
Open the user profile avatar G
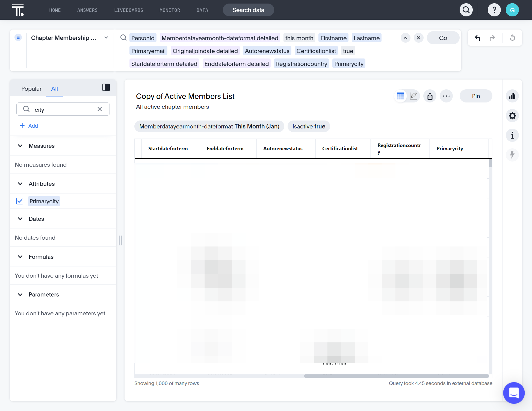coord(512,10)
